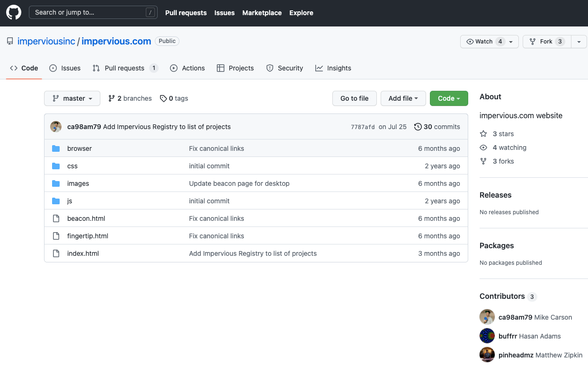This screenshot has width=588, height=374.
Task: Open the Insights tab
Action: coord(333,68)
